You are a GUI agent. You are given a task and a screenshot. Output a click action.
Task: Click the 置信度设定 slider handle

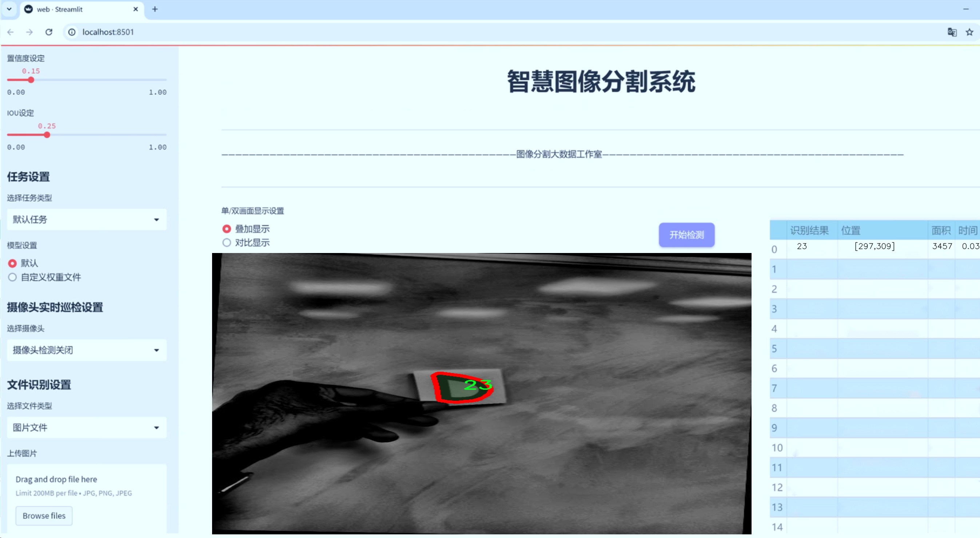coord(31,80)
